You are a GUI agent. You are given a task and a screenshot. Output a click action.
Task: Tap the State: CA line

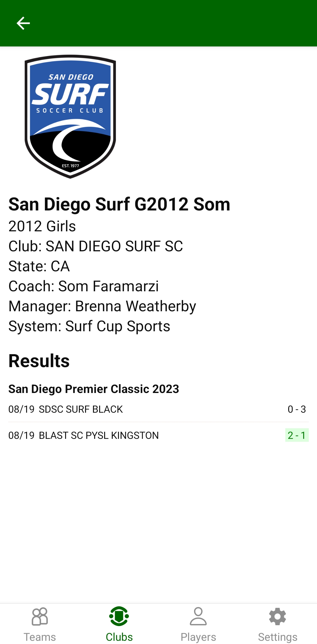39,266
